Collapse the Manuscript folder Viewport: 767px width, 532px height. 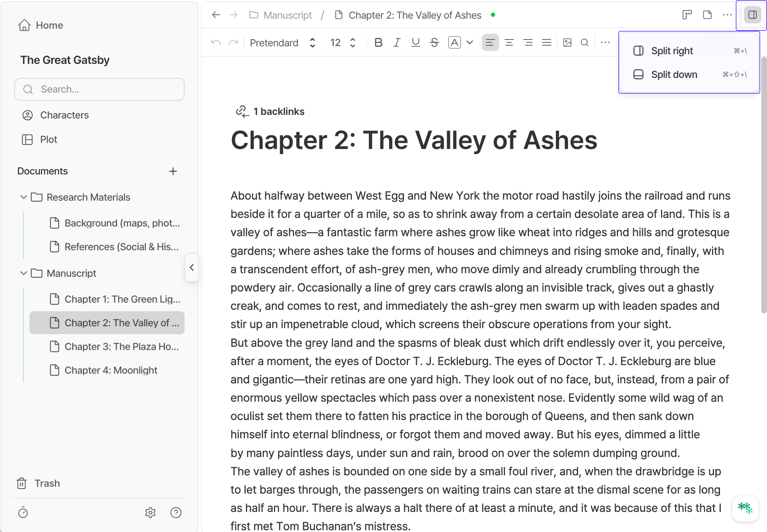click(x=24, y=273)
